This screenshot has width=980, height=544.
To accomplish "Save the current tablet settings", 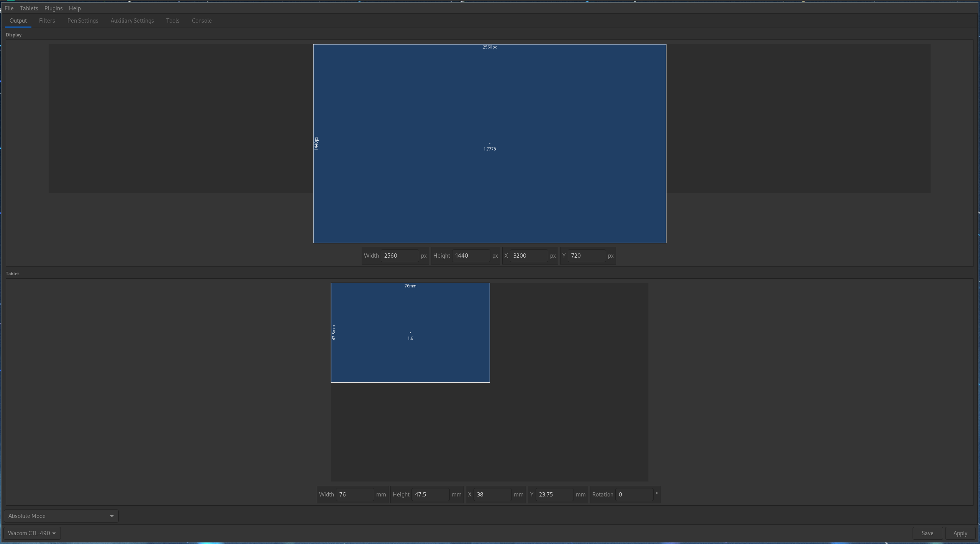I will pyautogui.click(x=927, y=533).
